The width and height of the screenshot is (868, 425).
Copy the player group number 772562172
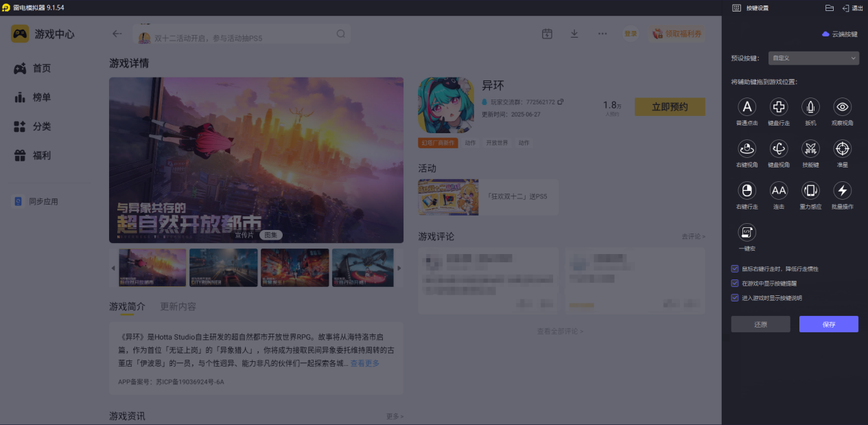click(x=561, y=102)
